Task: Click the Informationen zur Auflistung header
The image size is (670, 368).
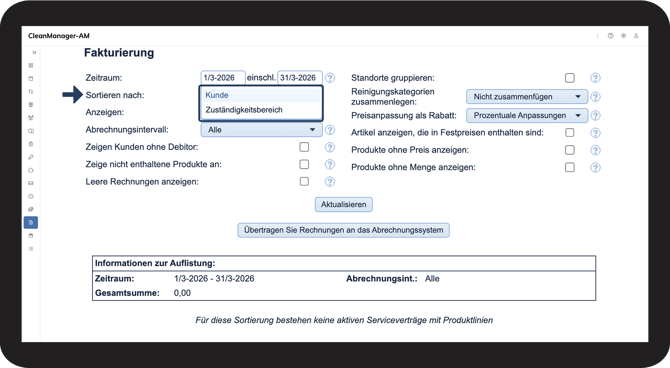Action: (x=155, y=263)
